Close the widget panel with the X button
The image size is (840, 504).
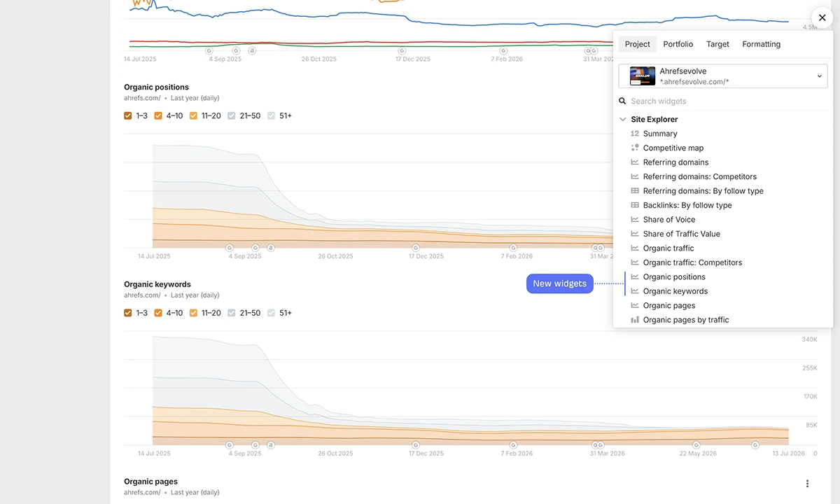coord(822,17)
